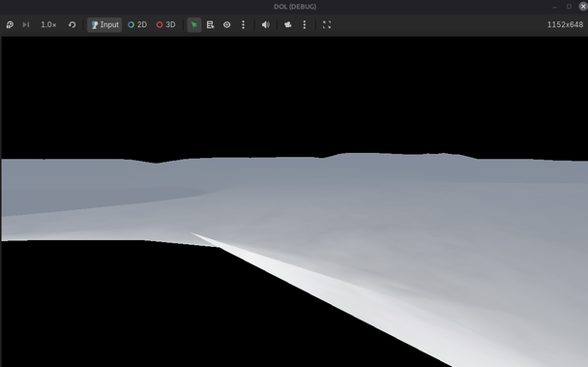Toggle camera override icon
588x367 pixels.
[x=288, y=25]
